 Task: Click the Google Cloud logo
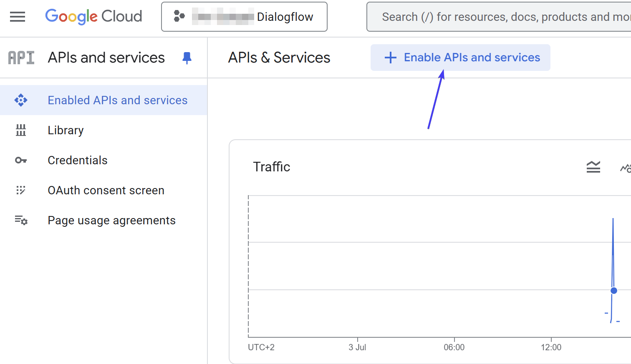93,17
